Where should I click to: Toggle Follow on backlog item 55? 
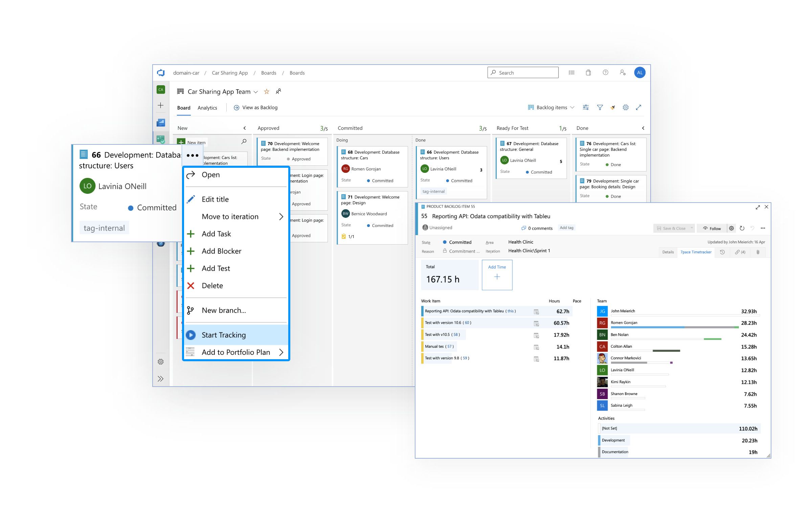712,228
